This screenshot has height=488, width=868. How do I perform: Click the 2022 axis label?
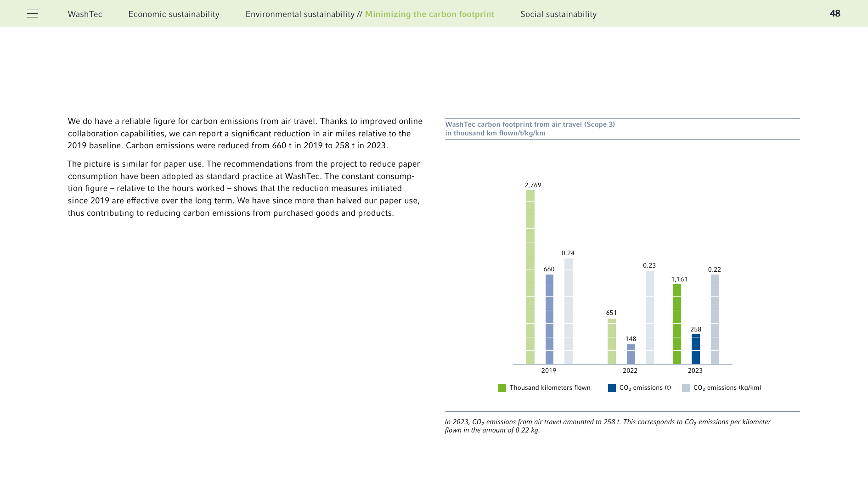pyautogui.click(x=630, y=370)
